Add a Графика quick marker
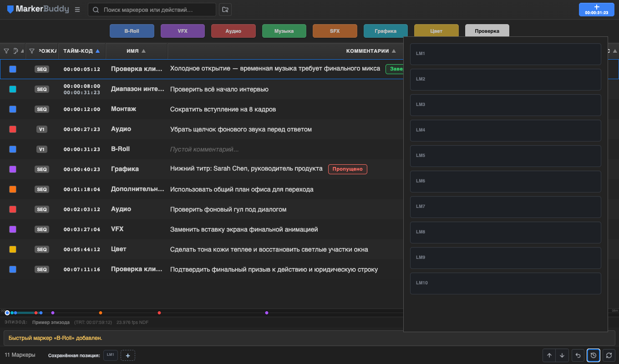 click(386, 31)
